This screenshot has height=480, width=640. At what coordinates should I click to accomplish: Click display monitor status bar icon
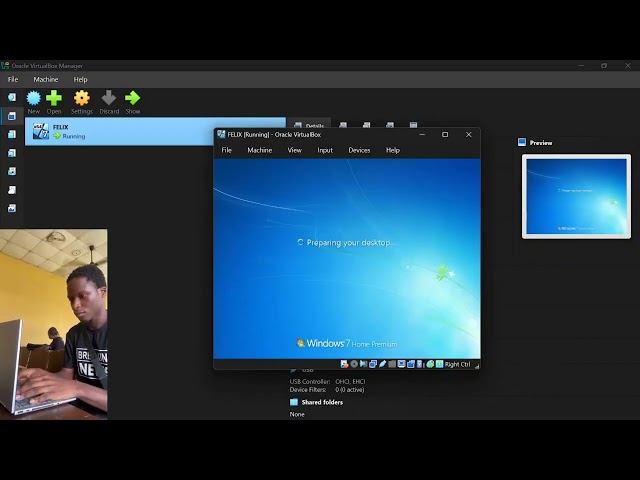[401, 364]
